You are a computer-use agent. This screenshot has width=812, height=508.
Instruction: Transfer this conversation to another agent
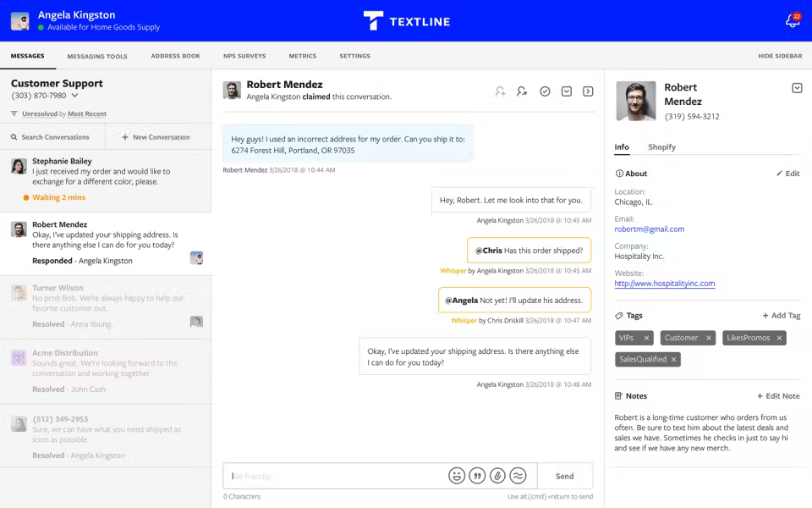[x=522, y=91]
